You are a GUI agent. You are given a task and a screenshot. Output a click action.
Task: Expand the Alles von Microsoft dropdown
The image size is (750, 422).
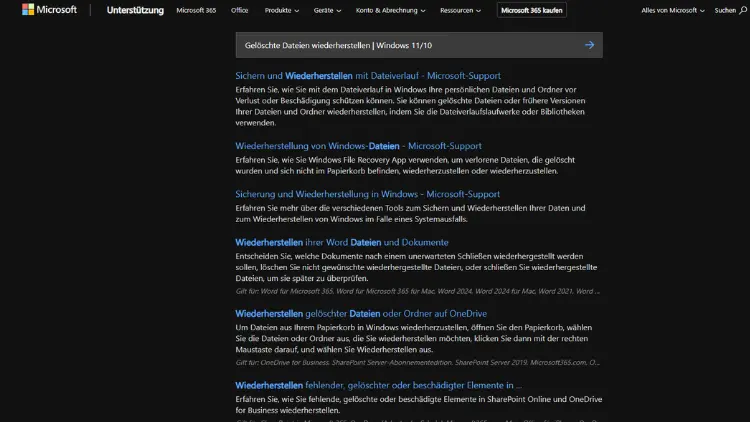pos(673,10)
